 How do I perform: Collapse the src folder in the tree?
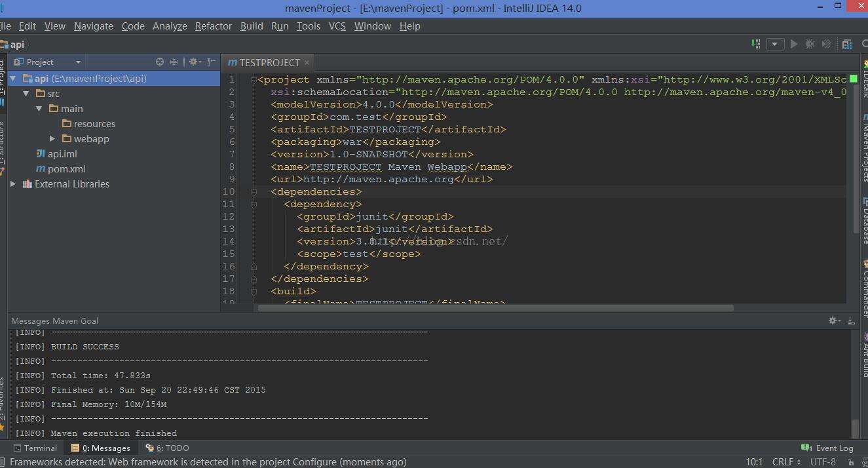[x=26, y=94]
